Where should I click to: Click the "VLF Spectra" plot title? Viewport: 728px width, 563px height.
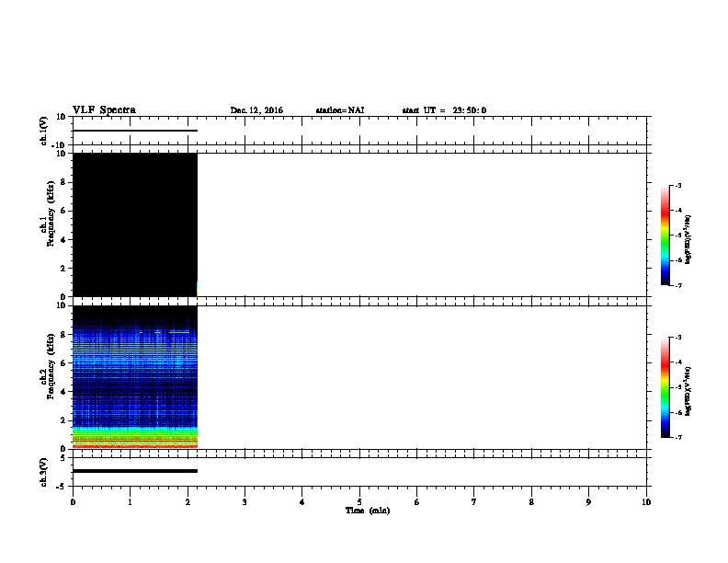tap(104, 110)
